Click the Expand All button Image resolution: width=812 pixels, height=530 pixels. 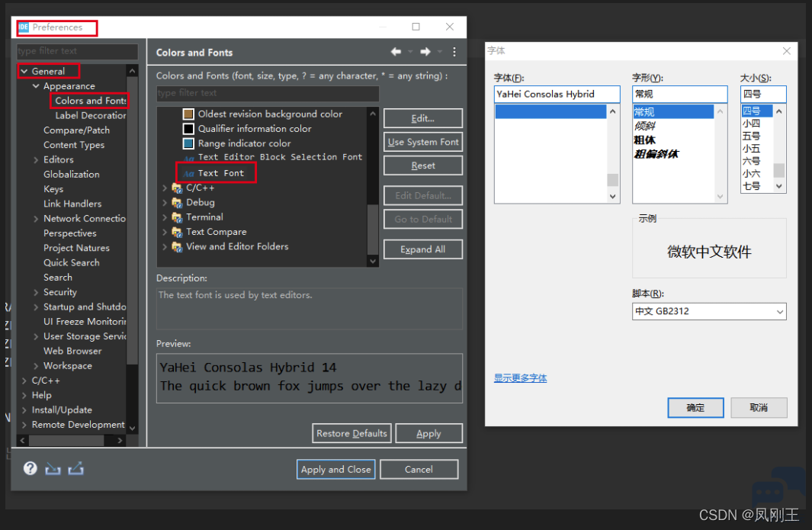point(423,249)
